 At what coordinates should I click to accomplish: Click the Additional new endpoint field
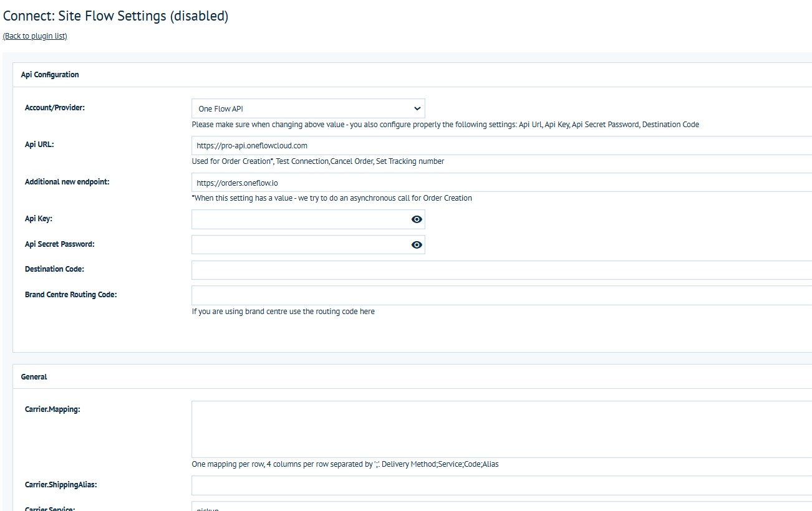coord(501,183)
